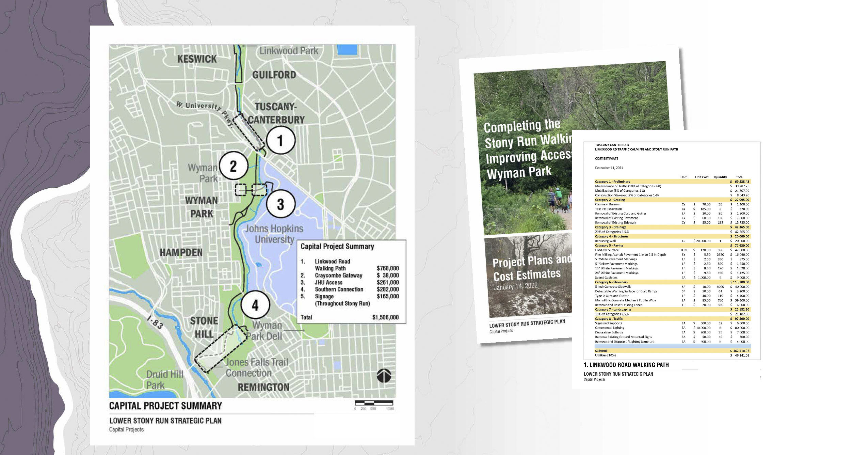
Task: Click the map scale bar
Action: click(374, 403)
